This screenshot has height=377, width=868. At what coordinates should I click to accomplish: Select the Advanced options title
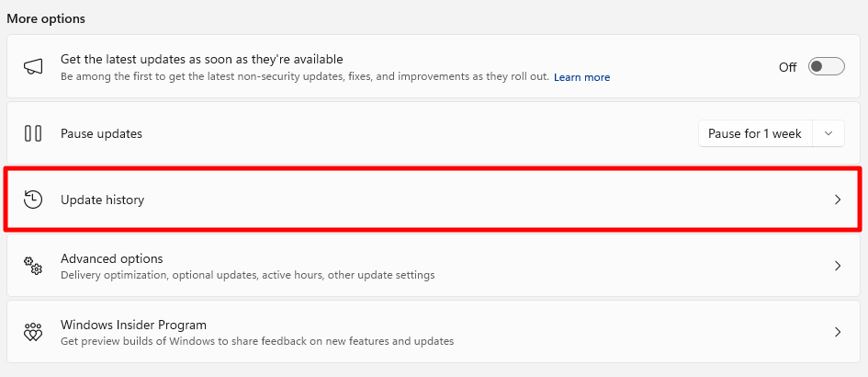pos(112,259)
